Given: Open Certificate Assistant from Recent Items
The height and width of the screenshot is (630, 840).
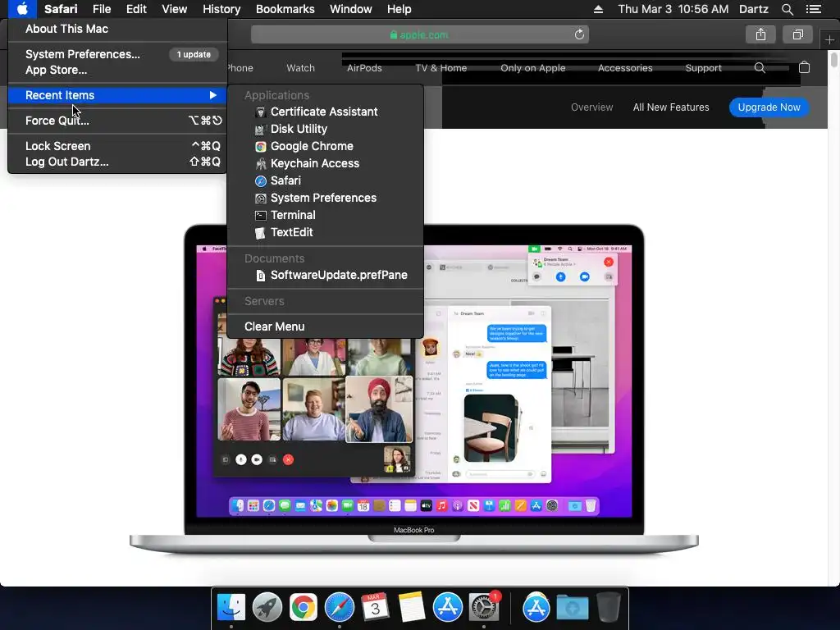Looking at the screenshot, I should coord(326,112).
